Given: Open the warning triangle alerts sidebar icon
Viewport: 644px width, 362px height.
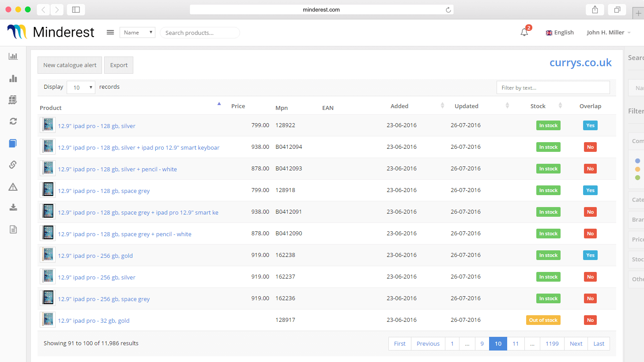Looking at the screenshot, I should (13, 187).
